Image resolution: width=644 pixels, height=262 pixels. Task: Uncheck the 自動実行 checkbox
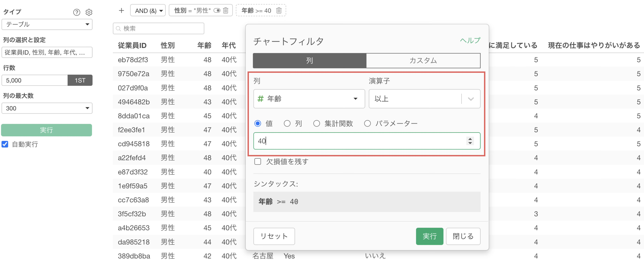point(5,144)
